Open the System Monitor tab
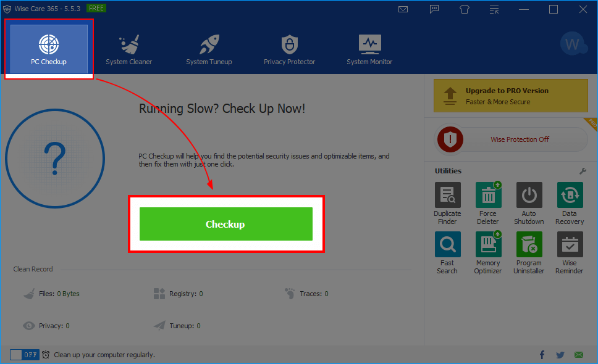Screen dimensions: 598x364 coord(369,49)
